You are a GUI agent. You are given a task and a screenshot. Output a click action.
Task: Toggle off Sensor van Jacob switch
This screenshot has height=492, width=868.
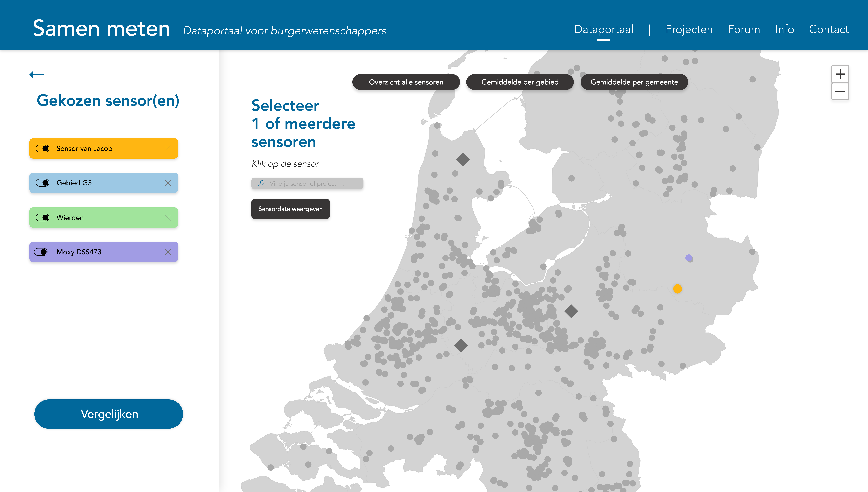[43, 148]
